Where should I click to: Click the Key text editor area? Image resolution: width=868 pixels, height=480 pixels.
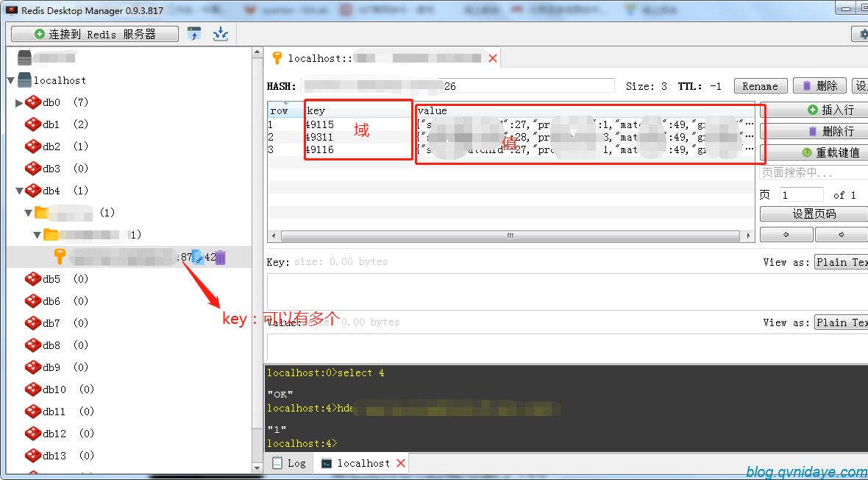pyautogui.click(x=567, y=291)
